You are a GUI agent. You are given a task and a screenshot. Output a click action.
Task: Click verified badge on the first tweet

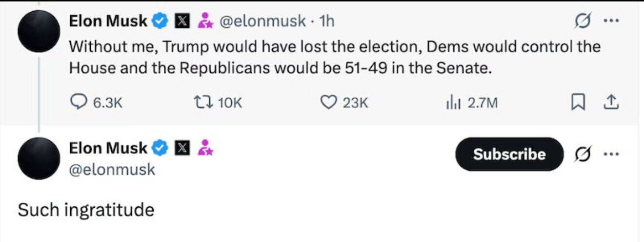[x=160, y=21]
